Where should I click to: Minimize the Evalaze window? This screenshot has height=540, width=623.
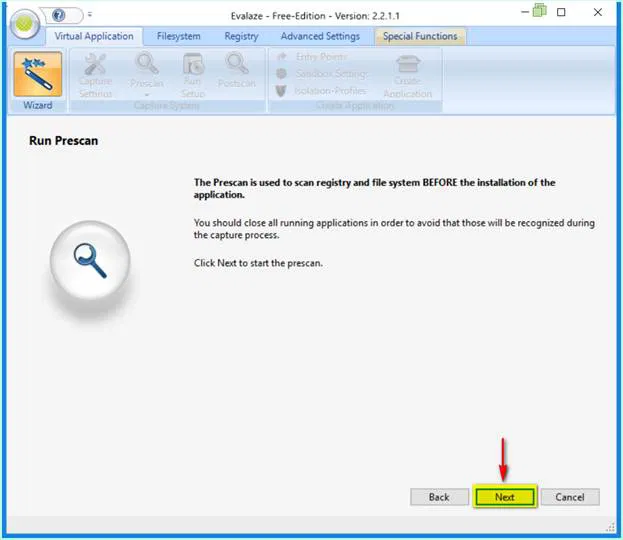[x=525, y=12]
